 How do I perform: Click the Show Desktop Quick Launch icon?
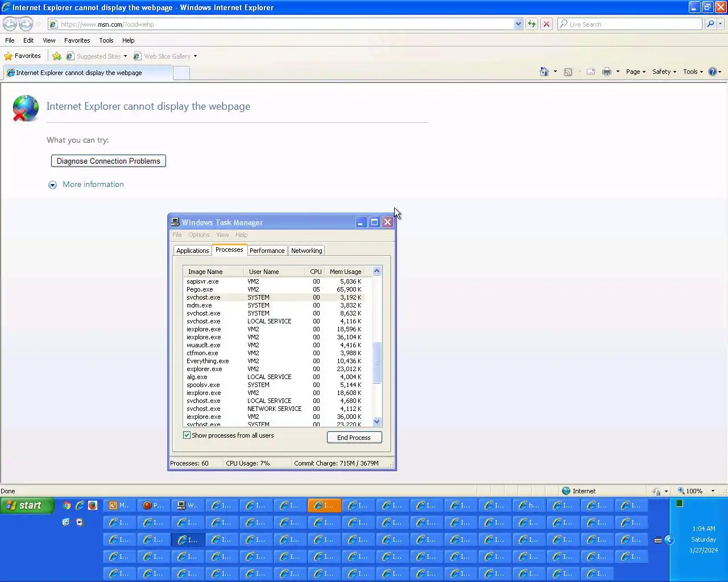(66, 522)
